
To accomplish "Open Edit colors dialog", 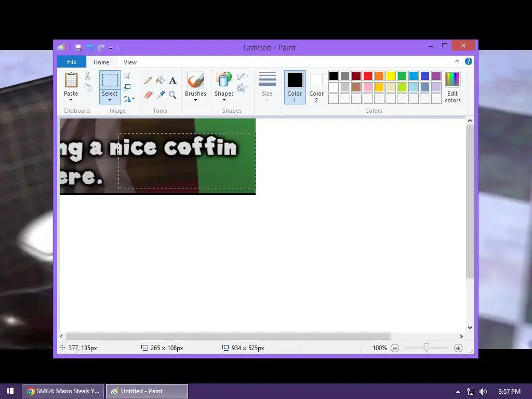I will click(x=453, y=87).
